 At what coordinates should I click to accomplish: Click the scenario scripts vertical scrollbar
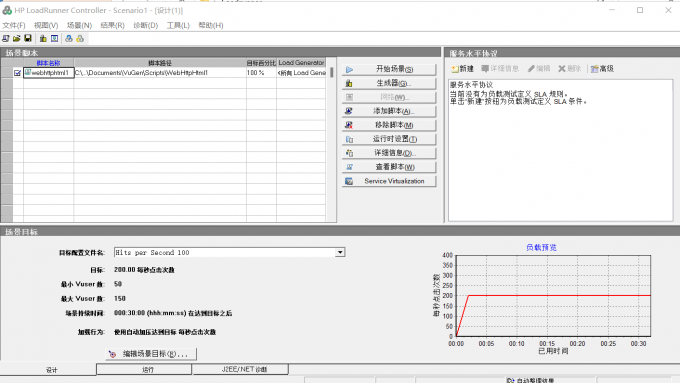pos(332,143)
